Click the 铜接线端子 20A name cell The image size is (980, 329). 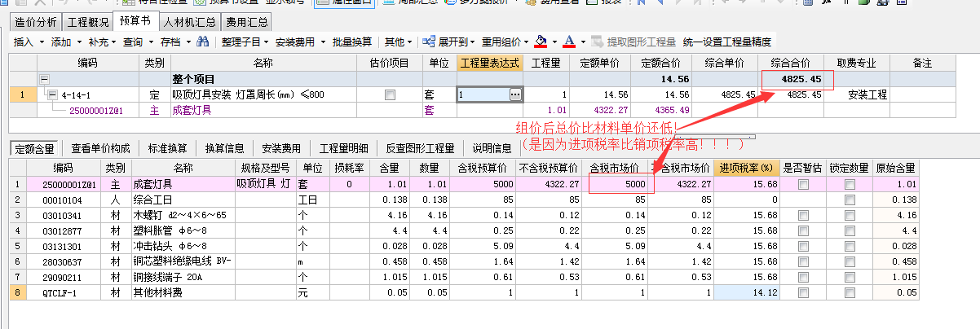pyautogui.click(x=183, y=277)
